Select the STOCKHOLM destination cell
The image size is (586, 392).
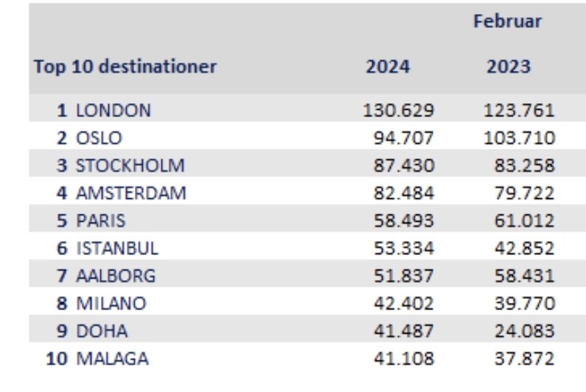[130, 166]
